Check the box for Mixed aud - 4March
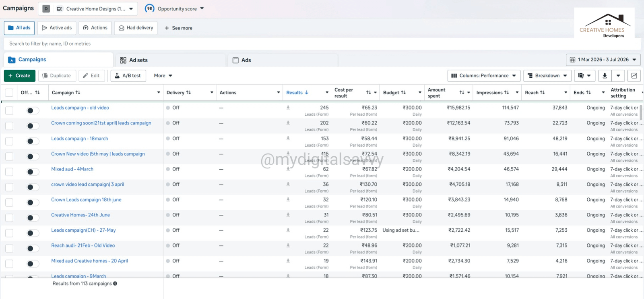This screenshot has width=644, height=299. pyautogui.click(x=9, y=172)
